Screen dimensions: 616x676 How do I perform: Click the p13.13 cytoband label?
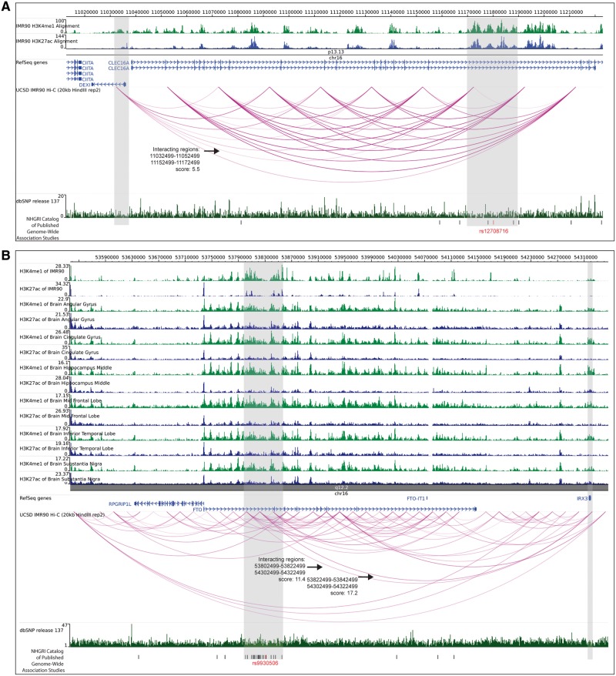[x=336, y=52]
